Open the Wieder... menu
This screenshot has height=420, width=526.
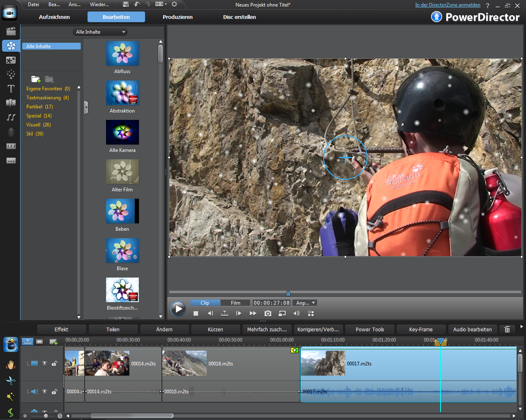99,5
